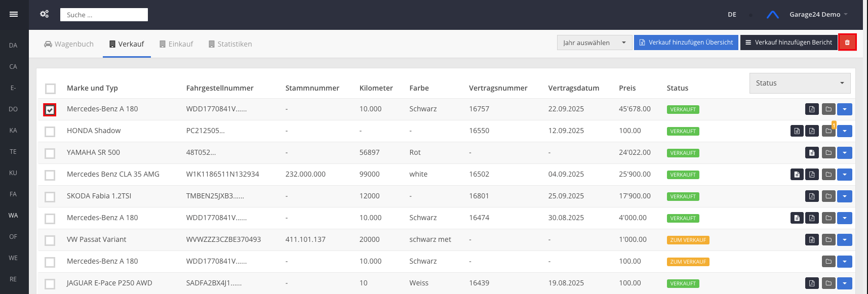Uncheck the first Mercedes-Benz A 180 checkbox
Image resolution: width=868 pixels, height=294 pixels.
coord(50,110)
